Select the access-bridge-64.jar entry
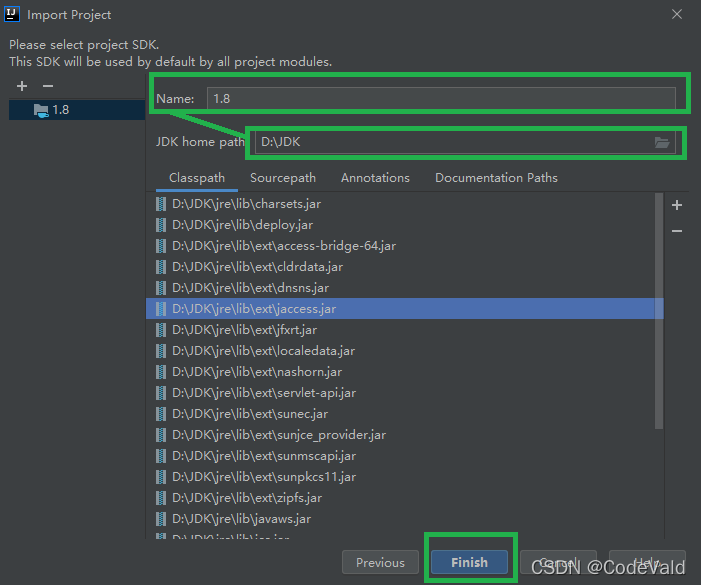This screenshot has width=701, height=585. [x=404, y=246]
